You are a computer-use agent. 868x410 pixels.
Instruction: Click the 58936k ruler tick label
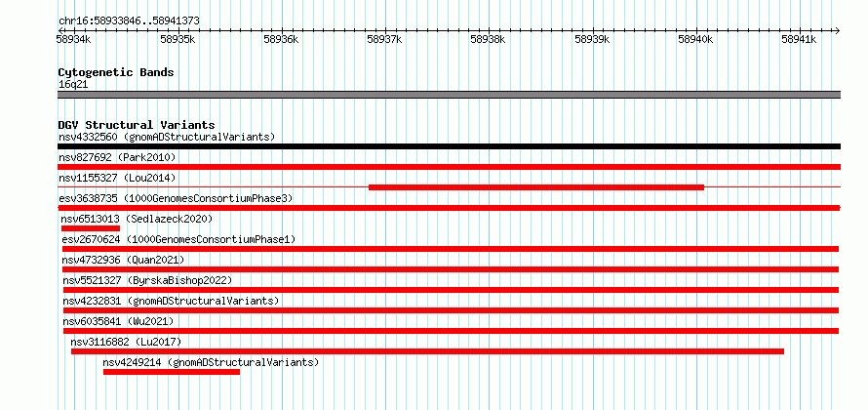(281, 39)
